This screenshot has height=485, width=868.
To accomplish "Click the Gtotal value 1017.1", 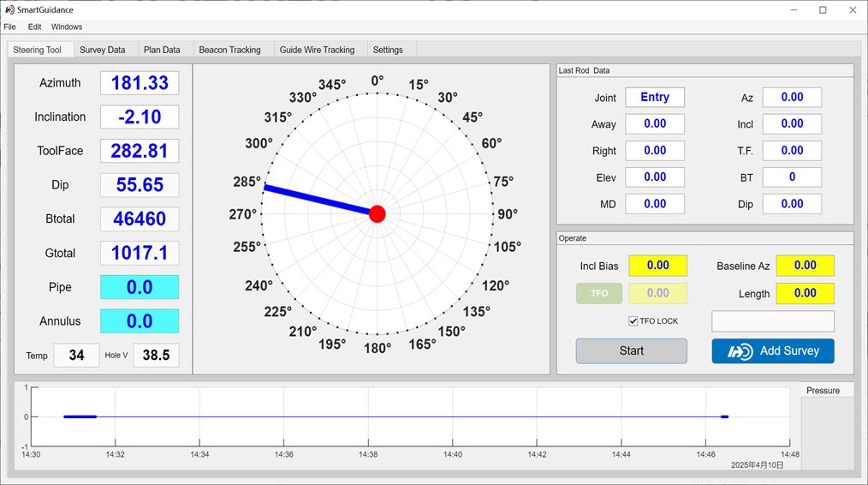I will pyautogui.click(x=140, y=253).
